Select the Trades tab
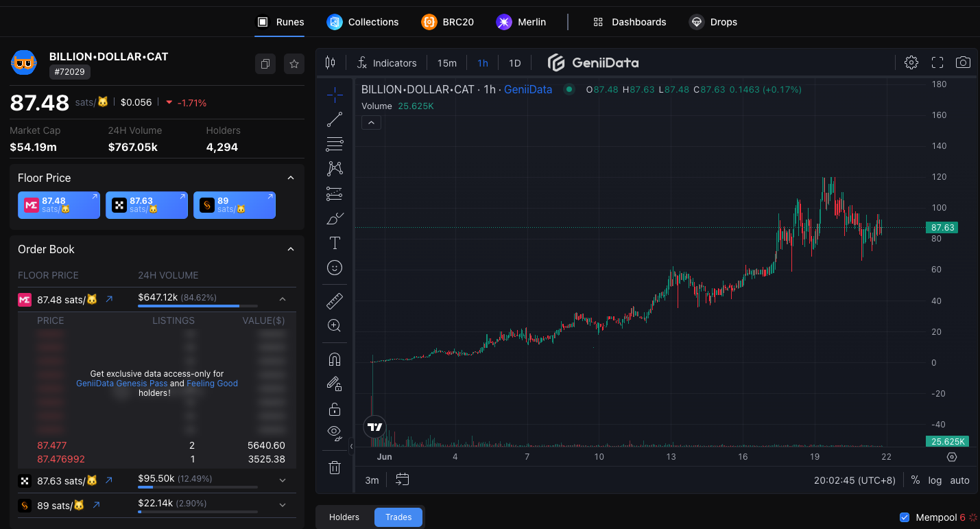The image size is (980, 529). tap(398, 517)
